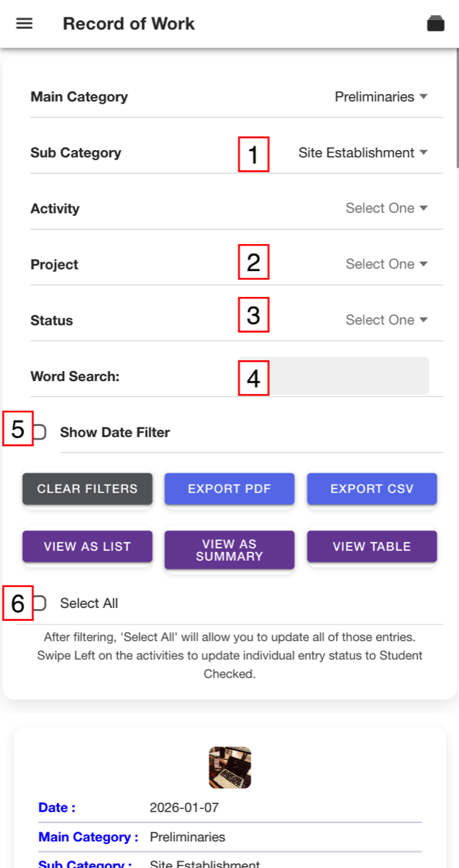Image resolution: width=459 pixels, height=868 pixels.
Task: Expand the Status Select One dropdown
Action: point(387,320)
